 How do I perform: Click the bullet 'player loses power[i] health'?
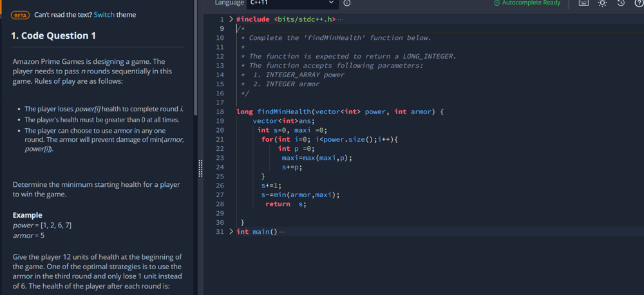point(104,109)
